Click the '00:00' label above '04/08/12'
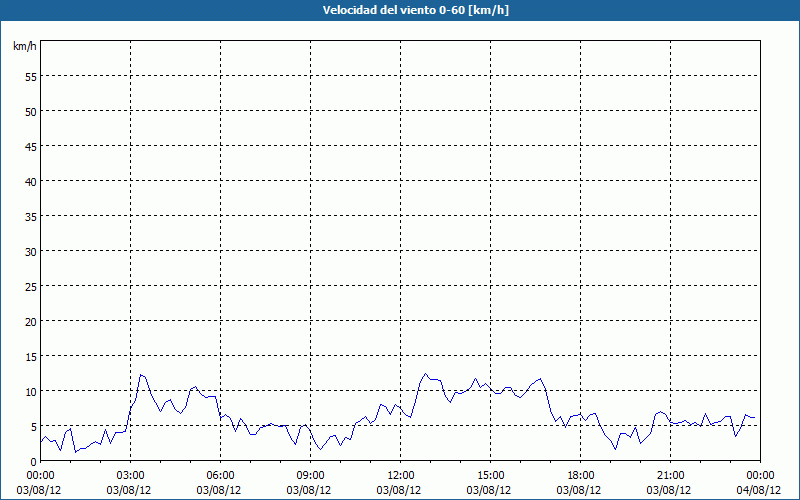Viewport: 800px width, 500px height. coord(760,476)
